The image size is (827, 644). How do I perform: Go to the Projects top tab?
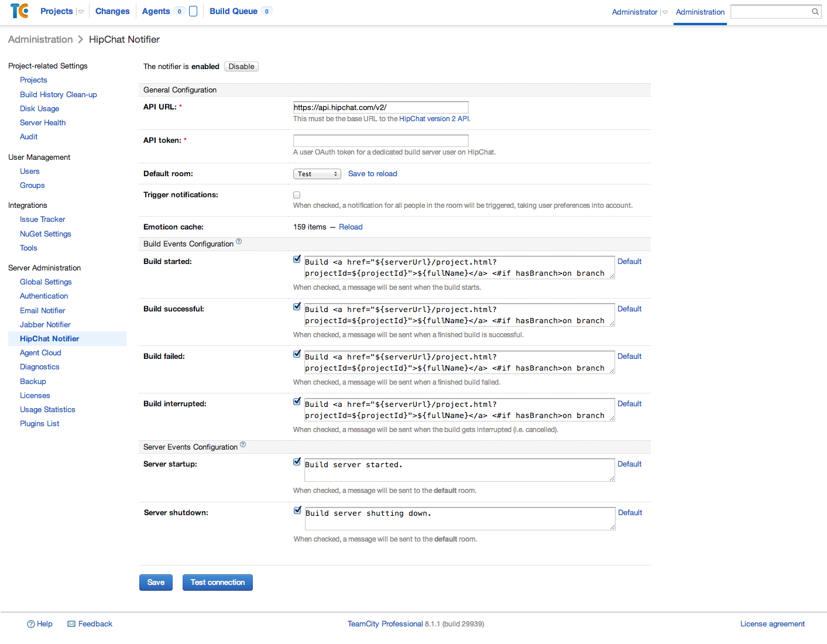57,11
